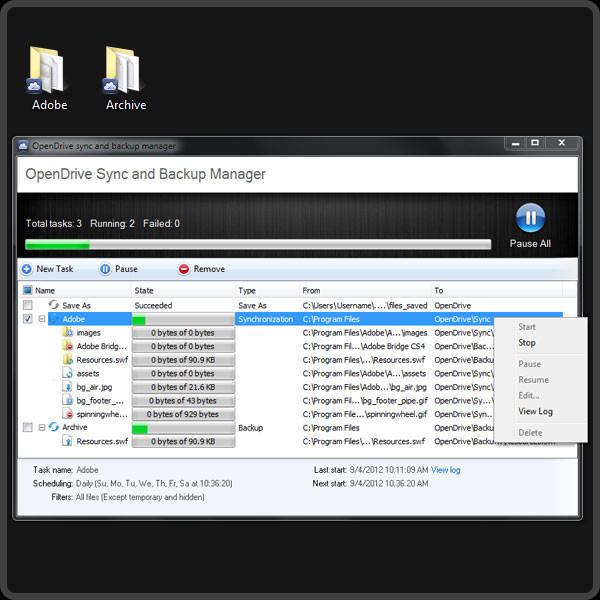Click the Pause All label
The image size is (600, 600).
point(530,243)
